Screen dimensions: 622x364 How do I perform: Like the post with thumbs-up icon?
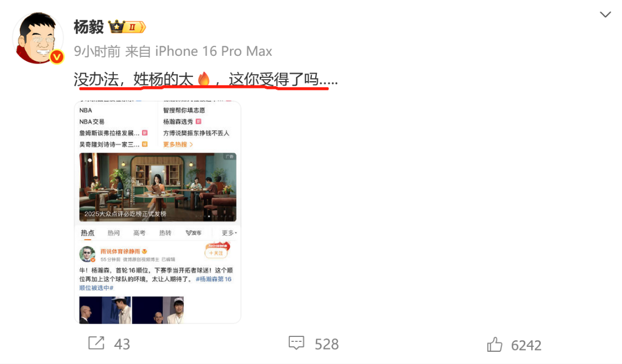[494, 344]
